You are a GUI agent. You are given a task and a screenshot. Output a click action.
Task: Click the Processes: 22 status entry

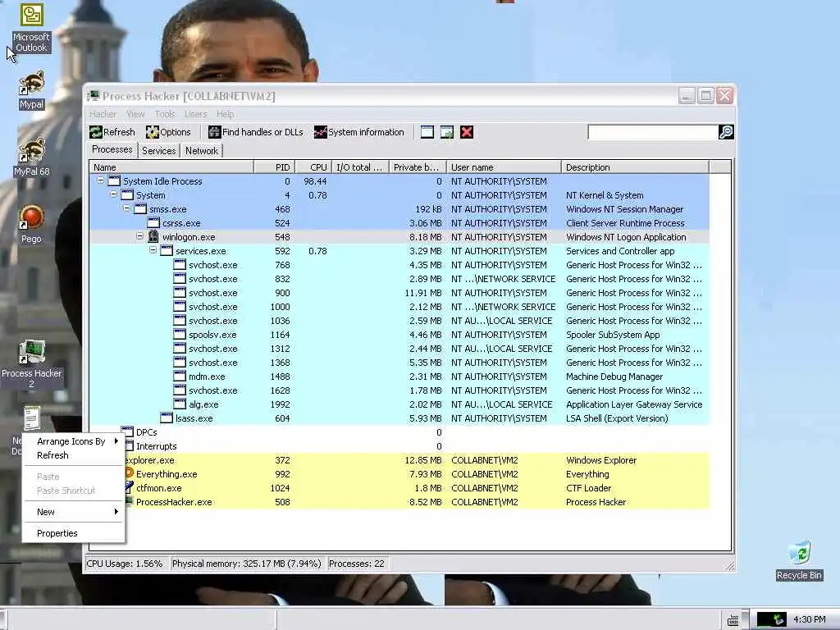[357, 564]
